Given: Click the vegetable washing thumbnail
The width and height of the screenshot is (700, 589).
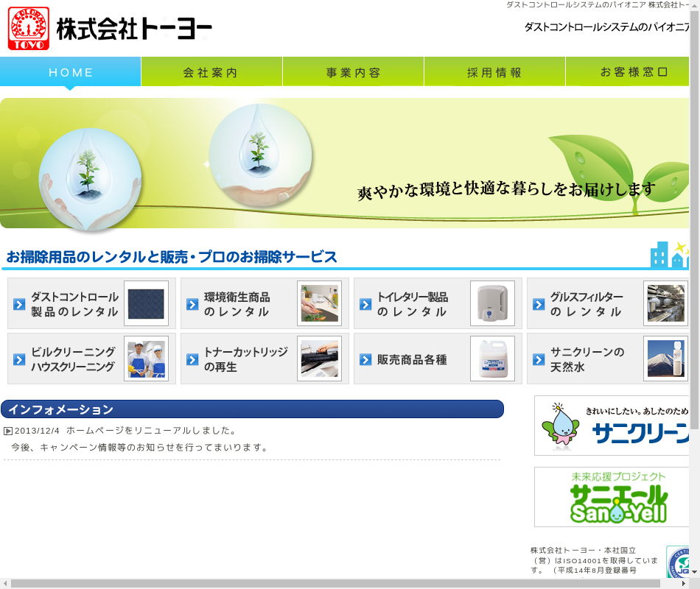Looking at the screenshot, I should pos(319,303).
